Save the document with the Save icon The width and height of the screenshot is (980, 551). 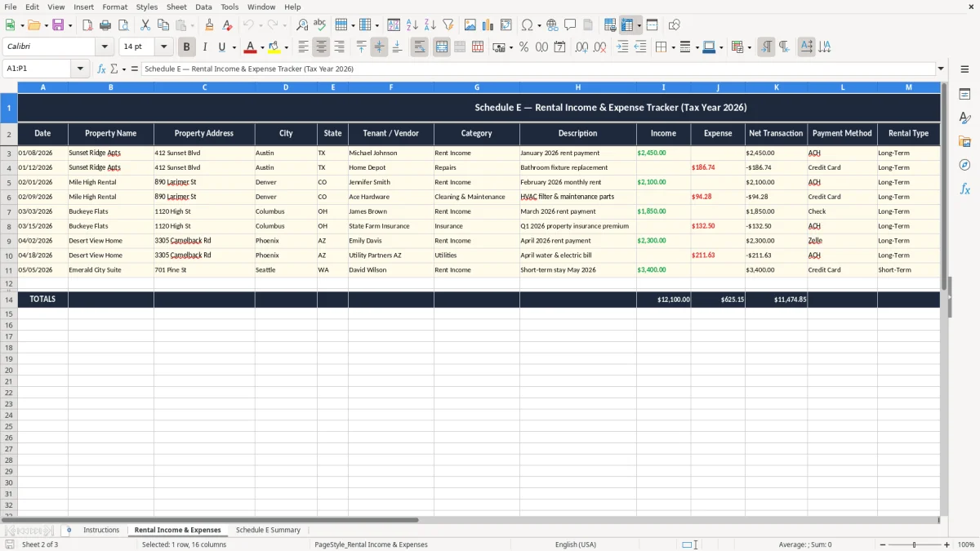(58, 25)
